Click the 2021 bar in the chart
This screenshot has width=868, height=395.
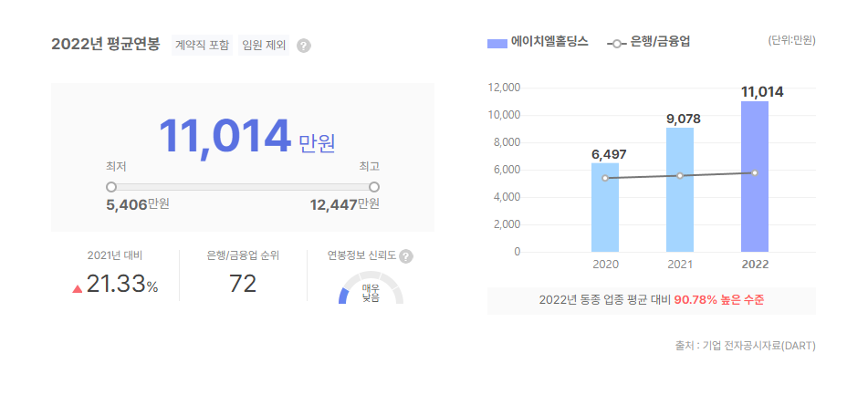[x=680, y=190]
